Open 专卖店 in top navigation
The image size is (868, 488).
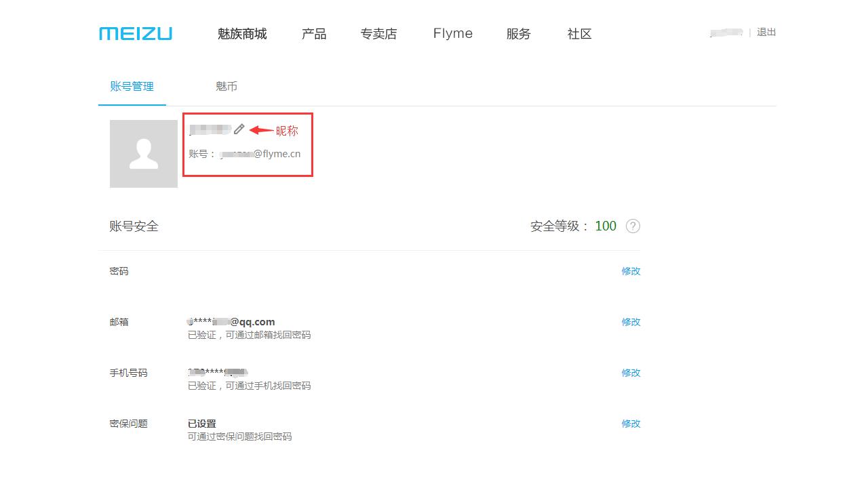click(x=378, y=34)
